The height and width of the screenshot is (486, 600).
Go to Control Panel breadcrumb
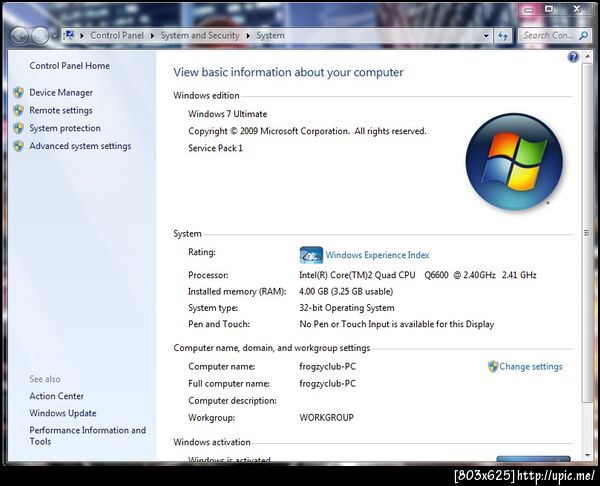click(x=117, y=36)
